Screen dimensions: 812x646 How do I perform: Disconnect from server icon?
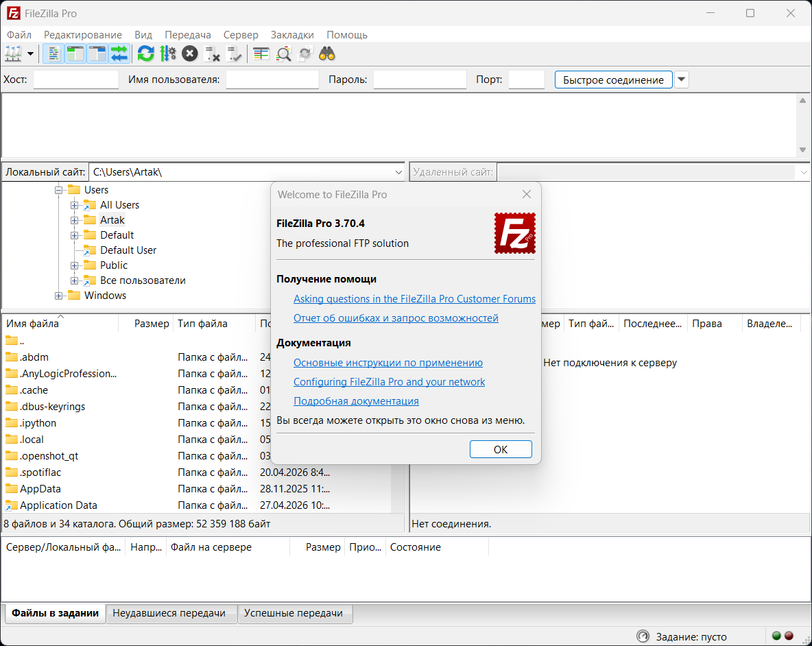tap(213, 53)
